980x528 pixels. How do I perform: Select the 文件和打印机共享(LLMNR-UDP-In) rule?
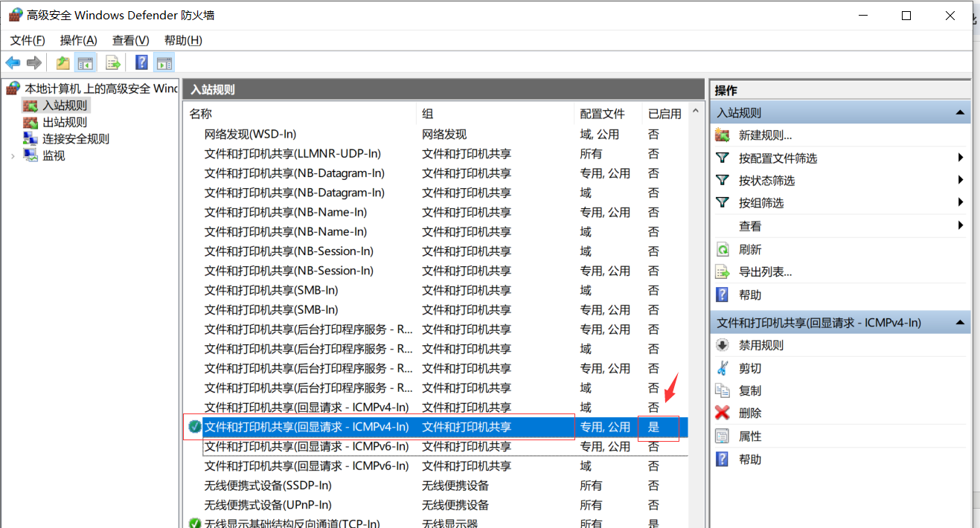[x=292, y=153]
